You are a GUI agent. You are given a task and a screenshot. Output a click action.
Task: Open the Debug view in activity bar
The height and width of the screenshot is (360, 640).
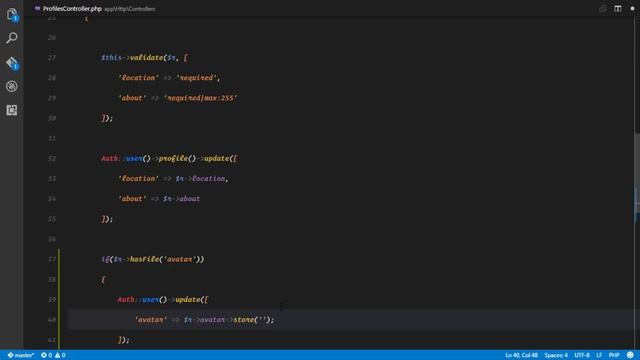coord(12,86)
